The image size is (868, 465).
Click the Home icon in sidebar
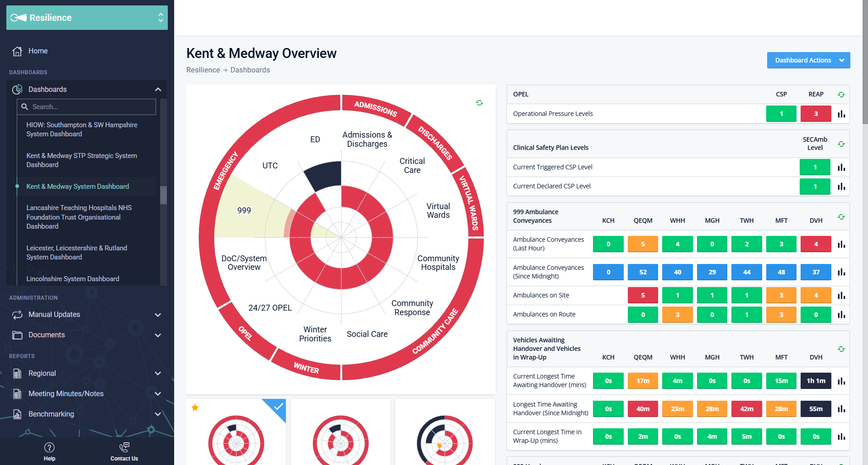click(x=17, y=51)
